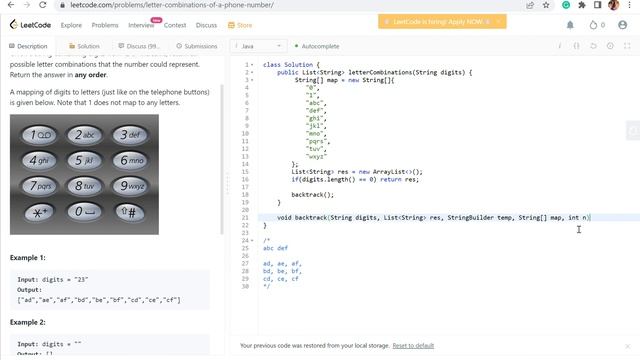This screenshot has height=360, width=640.
Task: Click the address bar URL
Action: [x=172, y=5]
